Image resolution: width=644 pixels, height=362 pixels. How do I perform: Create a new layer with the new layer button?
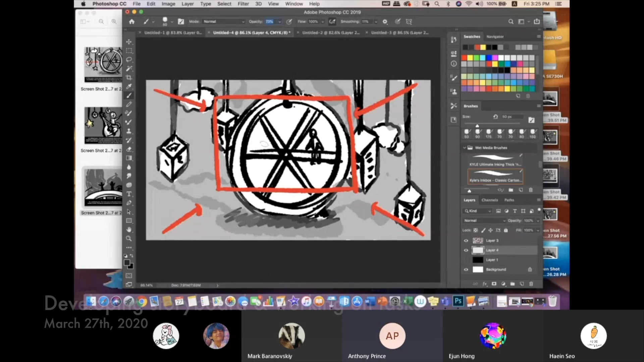click(x=522, y=284)
